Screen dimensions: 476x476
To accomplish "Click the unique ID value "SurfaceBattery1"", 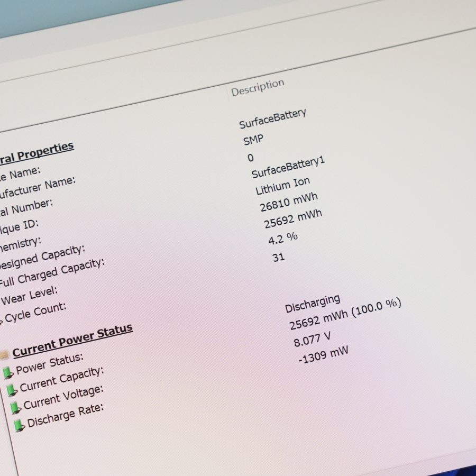I will point(288,168).
